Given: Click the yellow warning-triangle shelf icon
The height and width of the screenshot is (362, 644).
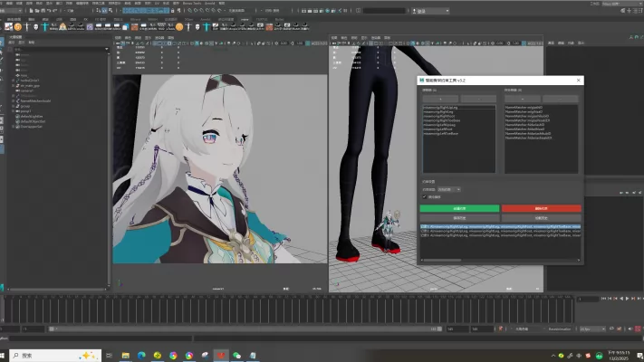Looking at the screenshot, I should [x=62, y=26].
